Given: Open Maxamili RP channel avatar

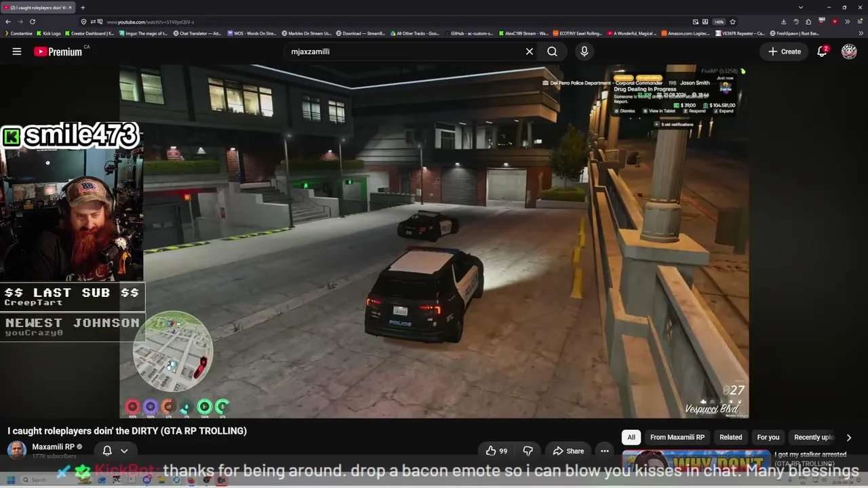Looking at the screenshot, I should 17,450.
